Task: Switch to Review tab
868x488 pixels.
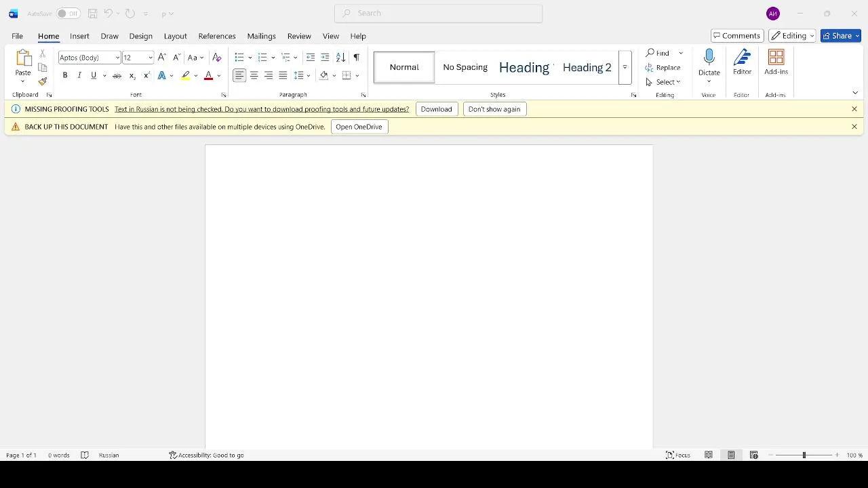Action: coord(299,36)
